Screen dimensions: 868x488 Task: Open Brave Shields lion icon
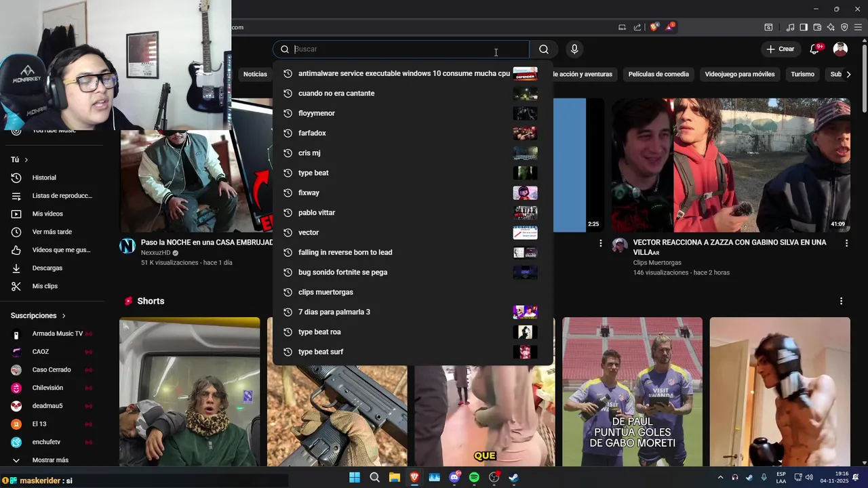[654, 27]
